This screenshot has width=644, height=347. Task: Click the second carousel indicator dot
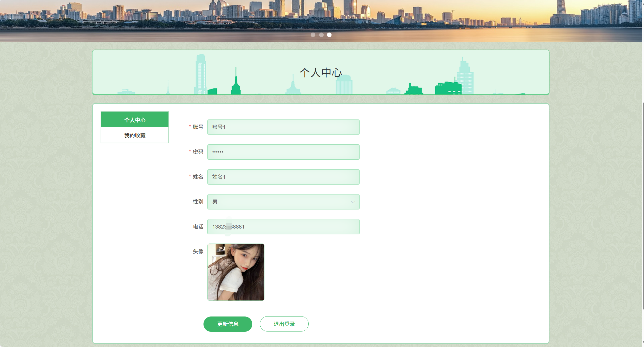click(x=321, y=35)
